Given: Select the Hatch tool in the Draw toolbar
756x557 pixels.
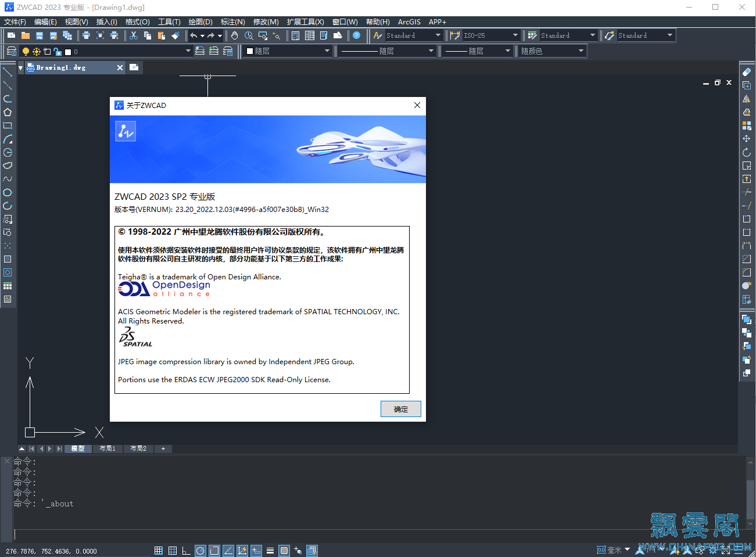Looking at the screenshot, I should [8, 259].
